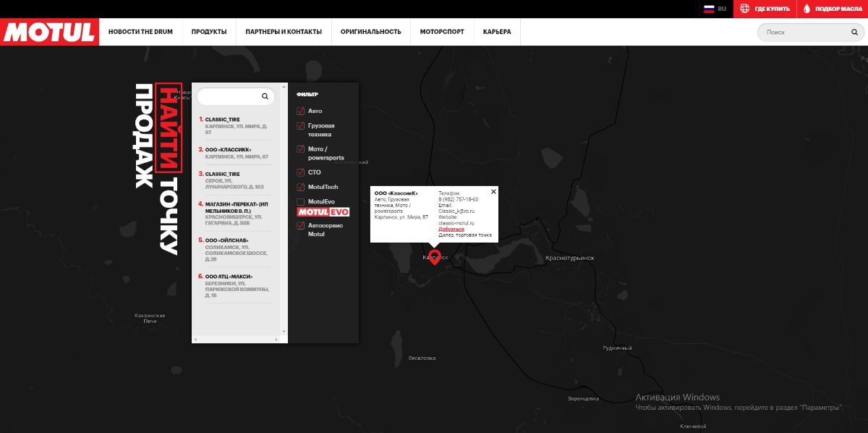The width and height of the screenshot is (868, 433).
Task: Click the oil drop icon in ПОДБОР МАСЛА
Action: pyautogui.click(x=807, y=9)
